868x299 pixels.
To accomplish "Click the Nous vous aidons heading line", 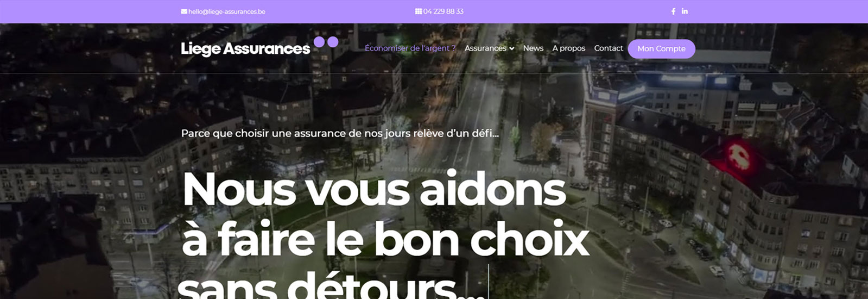I will click(374, 189).
